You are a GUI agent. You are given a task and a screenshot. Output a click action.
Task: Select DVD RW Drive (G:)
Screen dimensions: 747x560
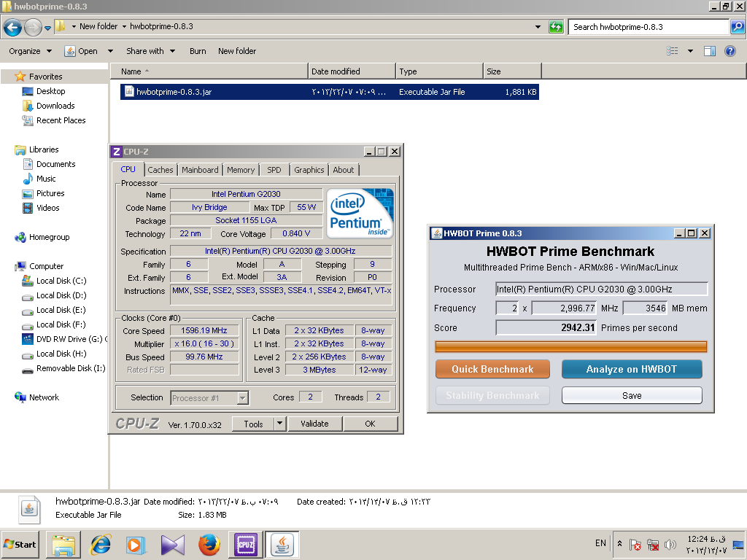click(65, 339)
